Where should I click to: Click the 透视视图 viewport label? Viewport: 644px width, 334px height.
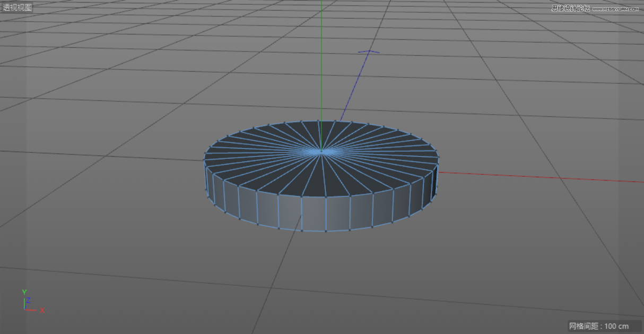(17, 7)
